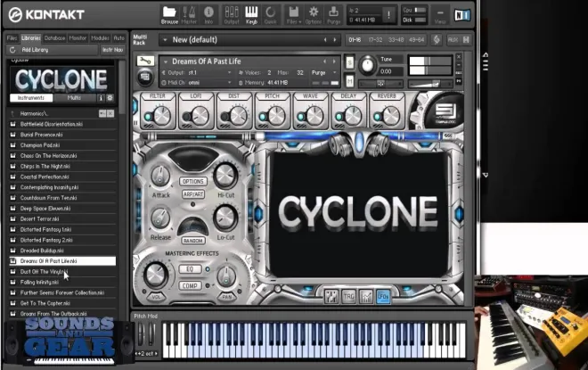Screen dimensions: 588x370
Task: Click the ARP/ART button
Action: [x=193, y=194]
